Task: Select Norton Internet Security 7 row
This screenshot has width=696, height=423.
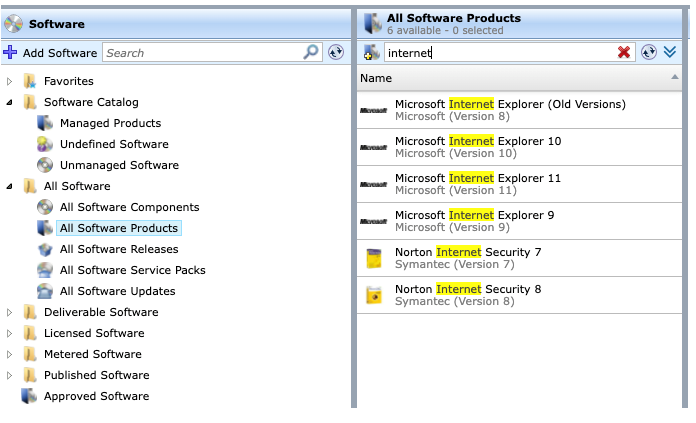Action: click(519, 258)
